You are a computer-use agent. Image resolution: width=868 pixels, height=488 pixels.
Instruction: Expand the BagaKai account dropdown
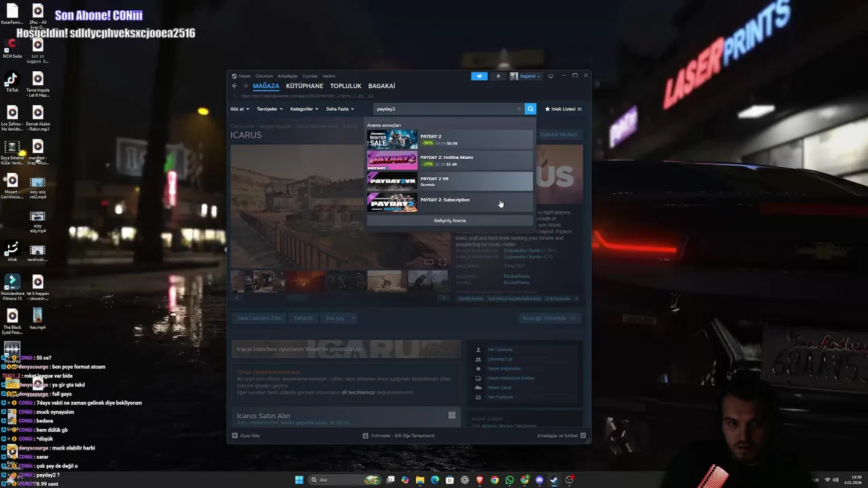pos(526,76)
